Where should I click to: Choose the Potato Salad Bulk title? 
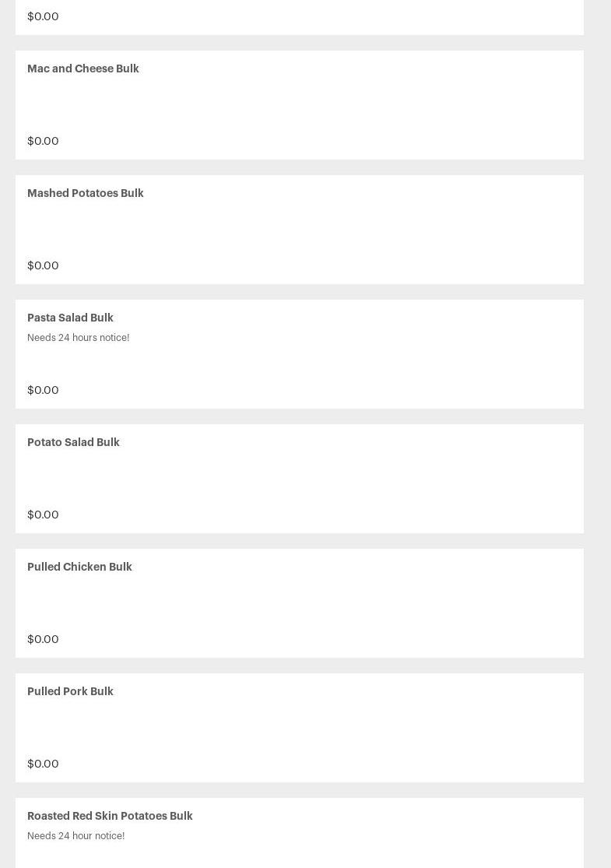[x=73, y=442]
